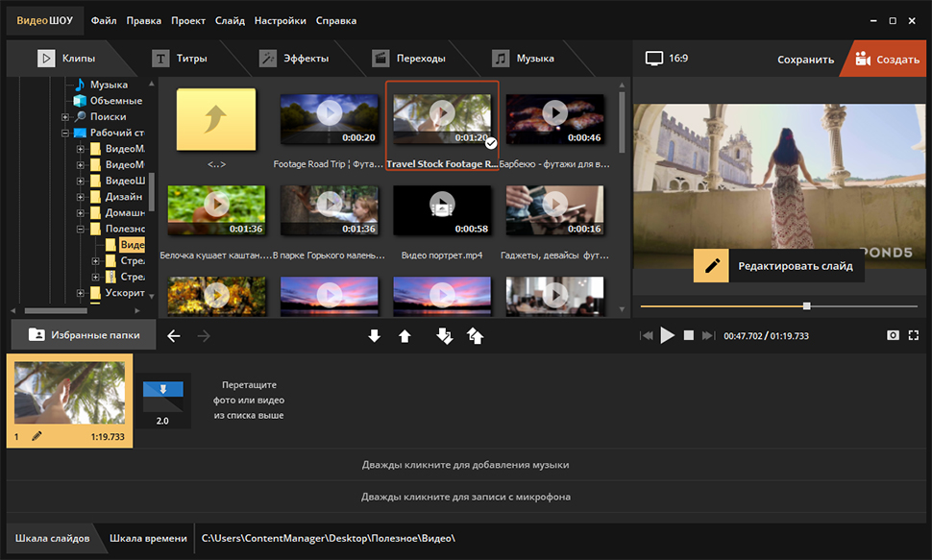This screenshot has width=932, height=560.
Task: Click the single up arrow remove icon
Action: coord(405,336)
